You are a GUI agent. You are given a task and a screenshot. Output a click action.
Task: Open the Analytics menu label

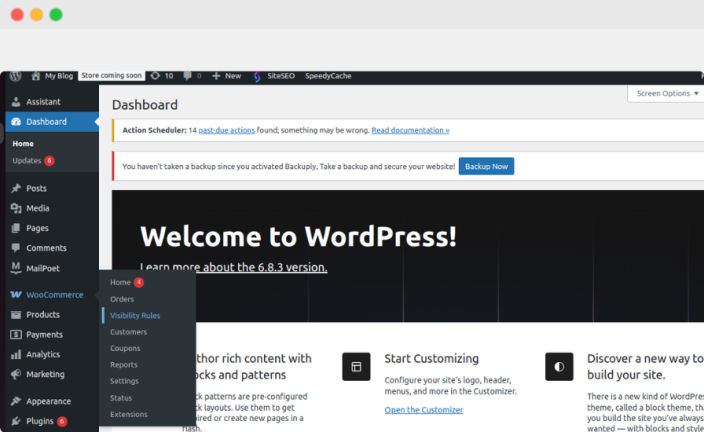click(x=43, y=354)
